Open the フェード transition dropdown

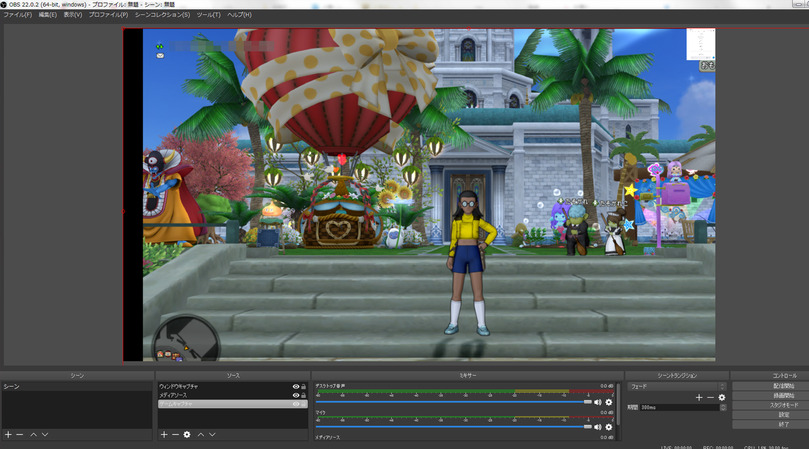click(x=676, y=387)
